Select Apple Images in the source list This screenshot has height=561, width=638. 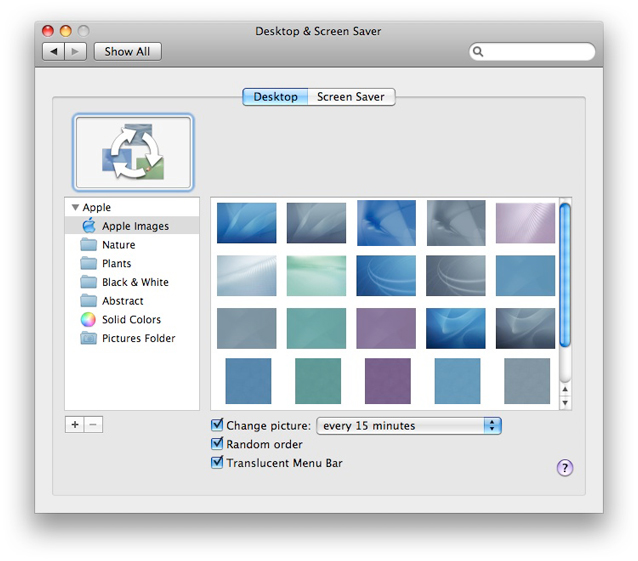(132, 226)
